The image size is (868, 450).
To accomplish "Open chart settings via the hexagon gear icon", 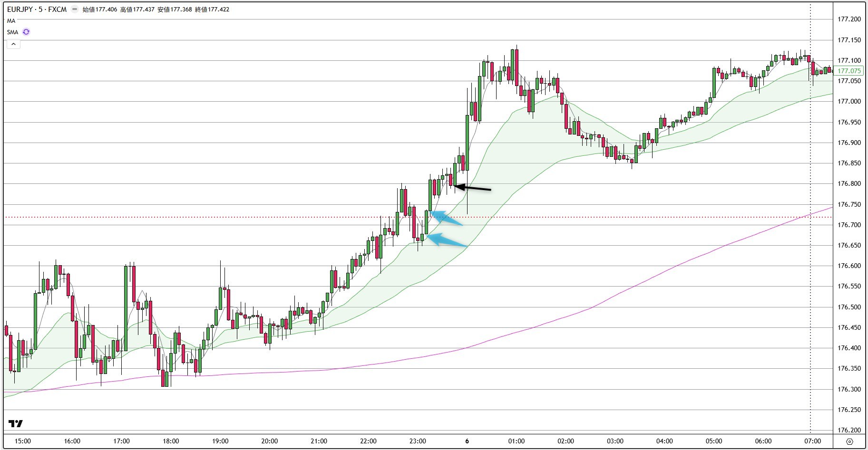I will [x=849, y=441].
